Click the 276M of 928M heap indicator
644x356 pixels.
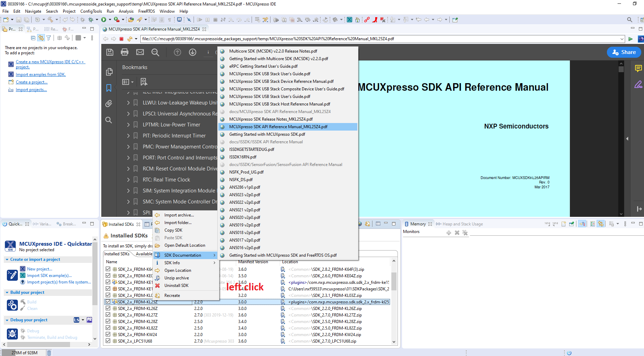24,353
